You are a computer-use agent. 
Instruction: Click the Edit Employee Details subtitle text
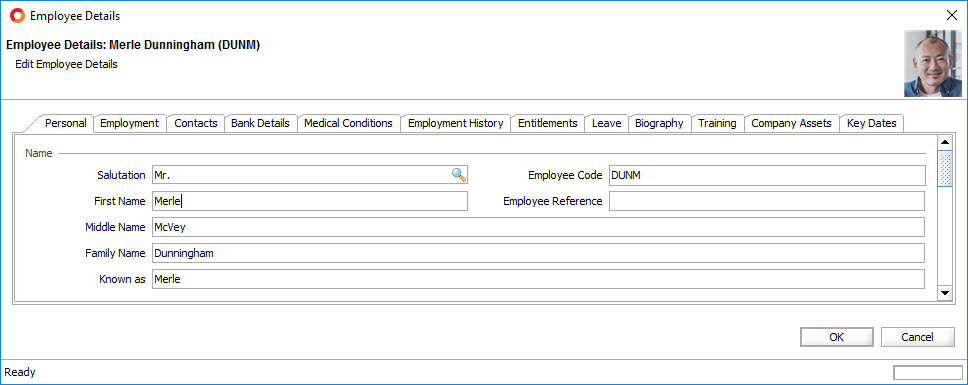66,64
